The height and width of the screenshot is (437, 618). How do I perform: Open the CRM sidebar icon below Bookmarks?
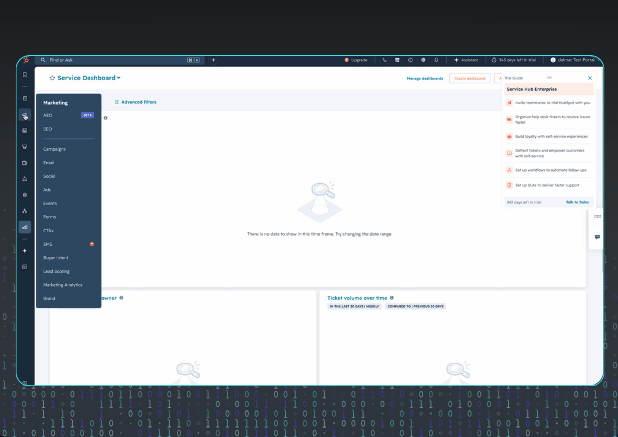[x=25, y=99]
